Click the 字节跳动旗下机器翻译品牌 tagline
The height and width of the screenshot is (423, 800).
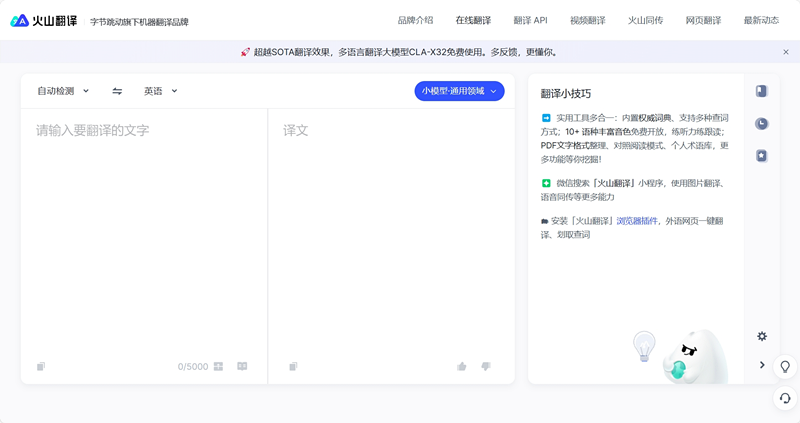139,22
